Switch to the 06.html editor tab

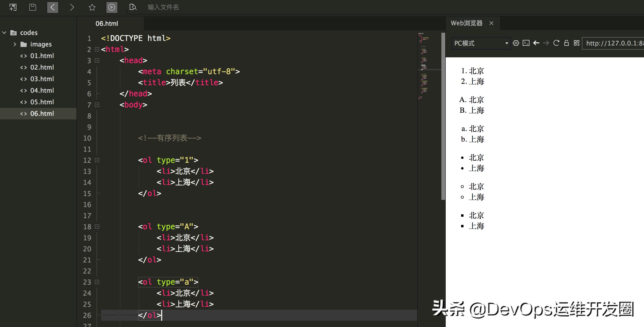(107, 24)
